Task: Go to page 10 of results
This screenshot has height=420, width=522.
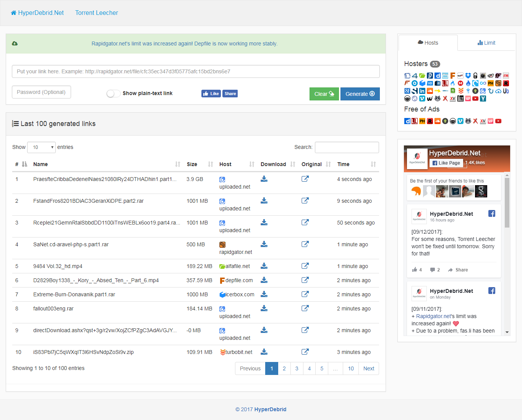Action: click(x=351, y=368)
